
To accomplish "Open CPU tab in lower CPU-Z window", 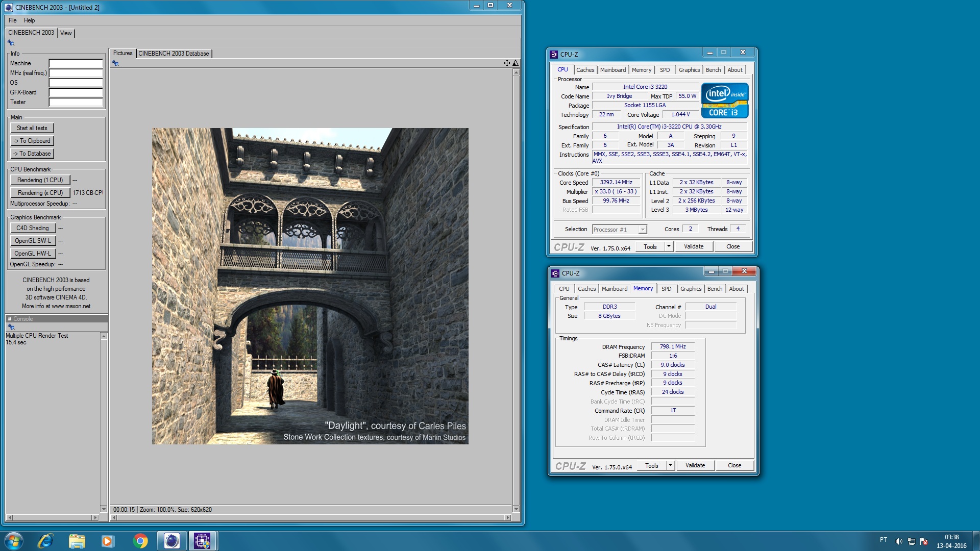I will click(564, 289).
